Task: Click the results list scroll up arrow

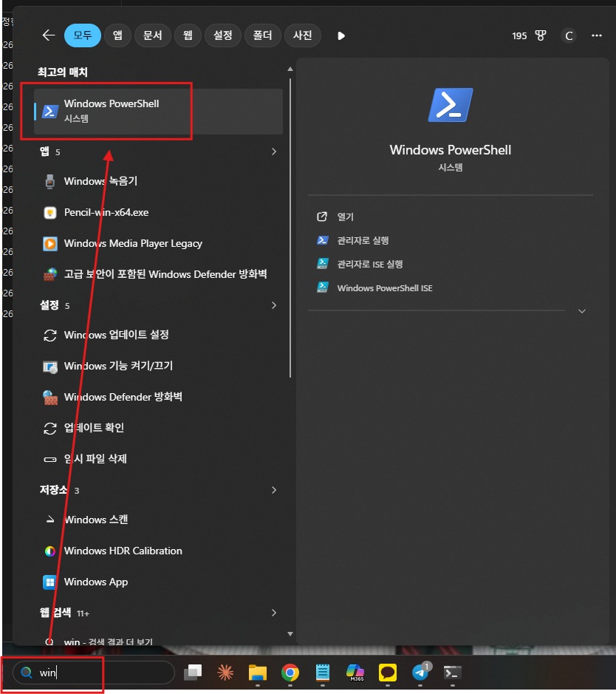Action: click(290, 69)
